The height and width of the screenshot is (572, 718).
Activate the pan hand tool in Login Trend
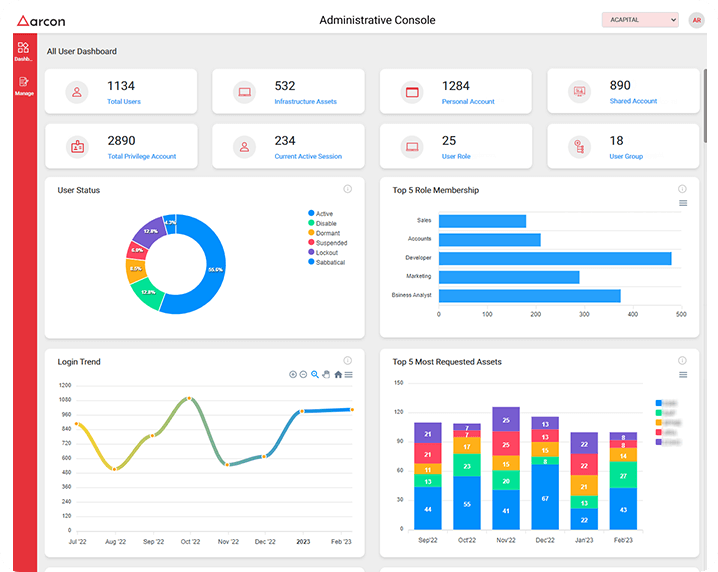(x=326, y=374)
